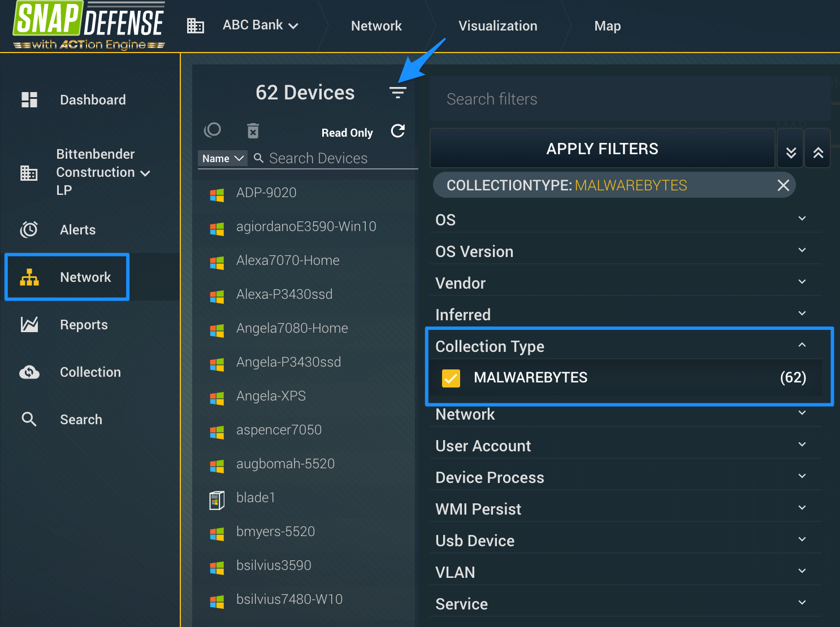The height and width of the screenshot is (627, 840).
Task: Expand the VLAN filter section
Action: tap(627, 572)
